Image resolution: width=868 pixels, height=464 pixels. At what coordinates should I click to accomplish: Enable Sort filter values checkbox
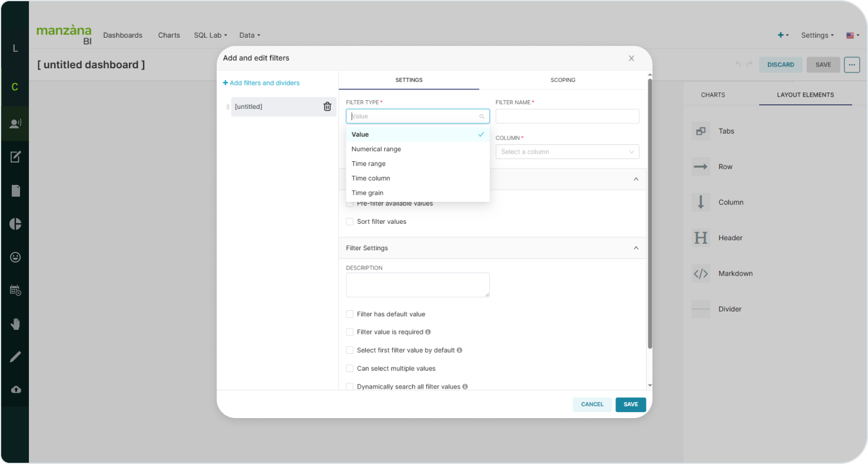click(x=350, y=222)
